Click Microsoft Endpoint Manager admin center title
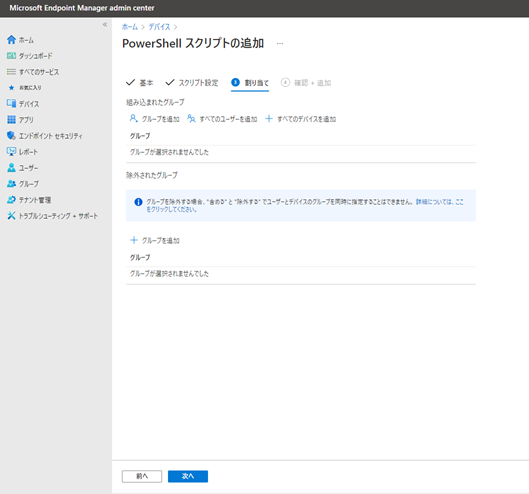This screenshot has height=494, width=529. coord(82,8)
